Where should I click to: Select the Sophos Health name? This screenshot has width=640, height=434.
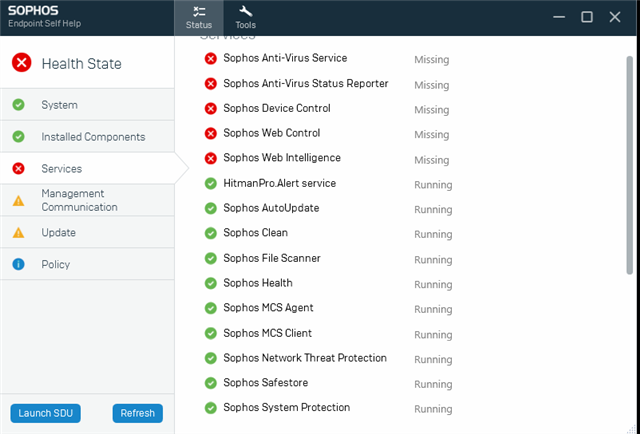coord(258,283)
